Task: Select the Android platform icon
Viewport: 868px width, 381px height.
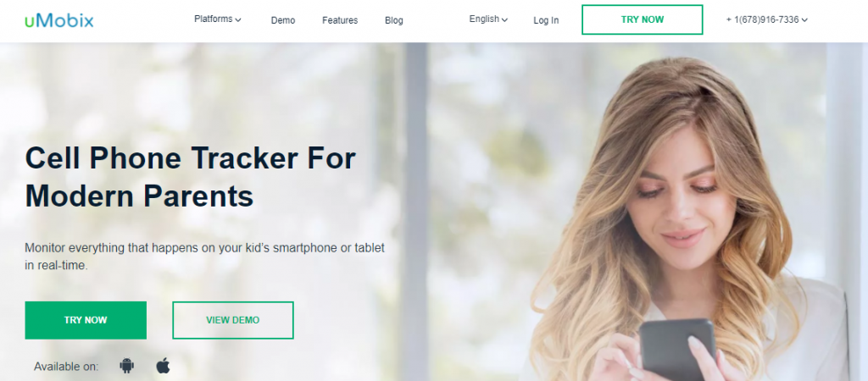Action: [x=127, y=366]
